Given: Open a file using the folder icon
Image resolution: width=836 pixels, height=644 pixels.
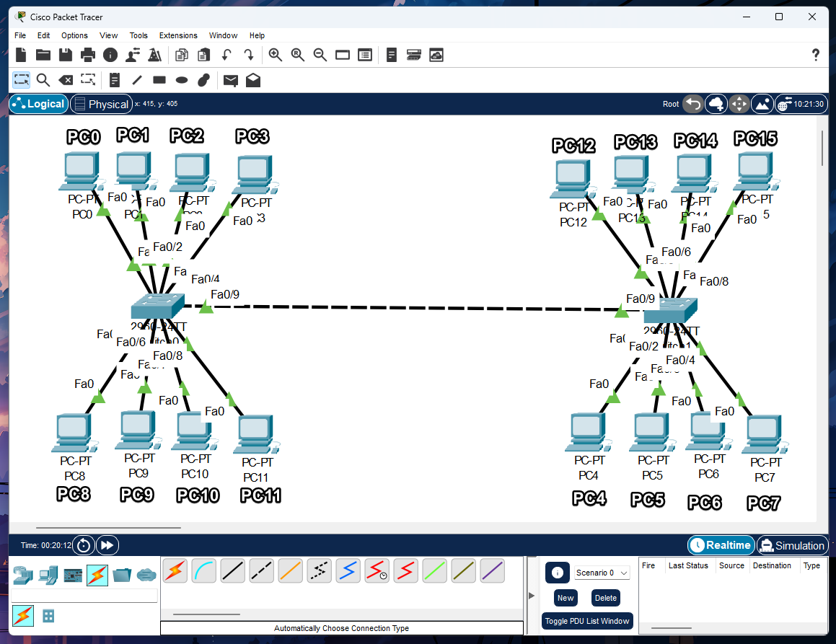Looking at the screenshot, I should 43,55.
